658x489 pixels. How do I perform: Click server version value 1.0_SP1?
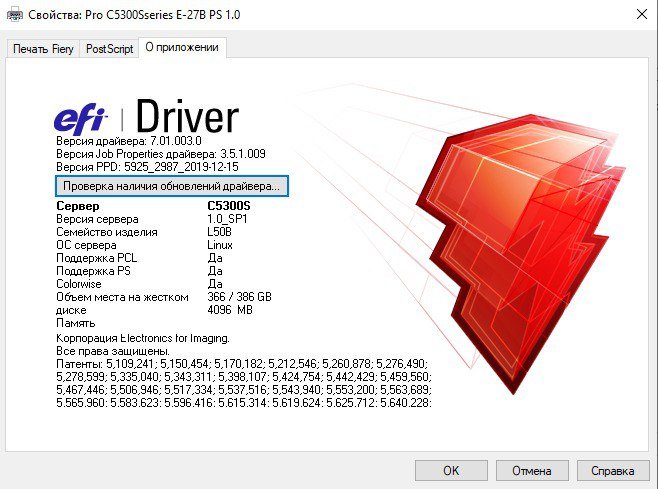pos(227,219)
